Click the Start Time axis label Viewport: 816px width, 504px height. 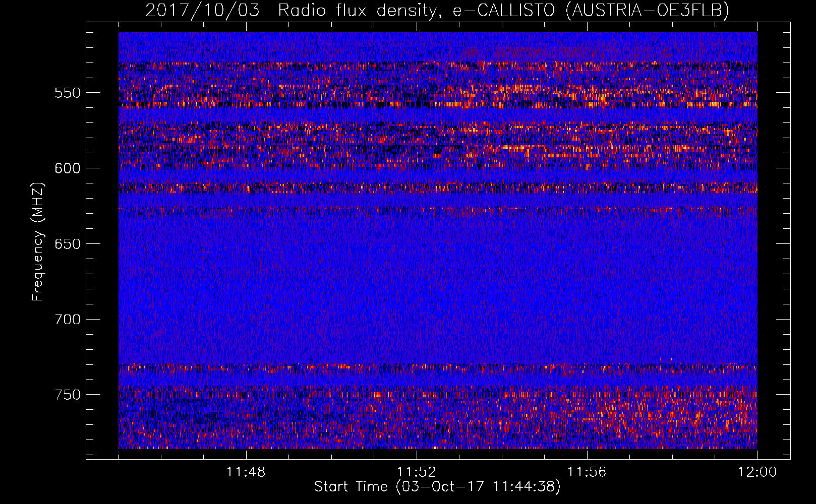coord(437,487)
